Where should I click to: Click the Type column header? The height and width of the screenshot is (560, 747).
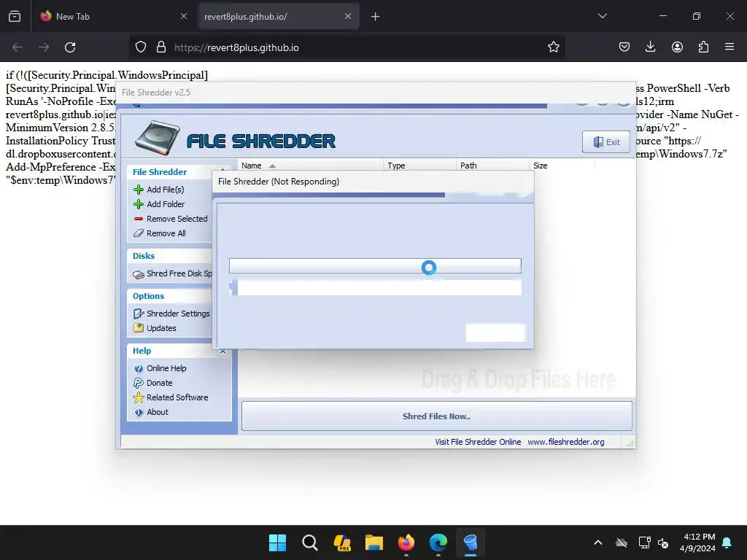tap(419, 166)
